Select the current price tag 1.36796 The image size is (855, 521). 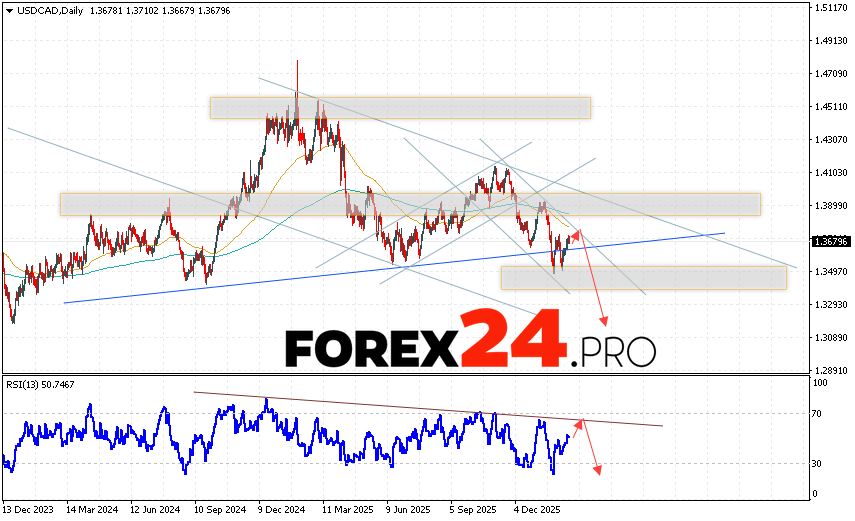pyautogui.click(x=832, y=241)
